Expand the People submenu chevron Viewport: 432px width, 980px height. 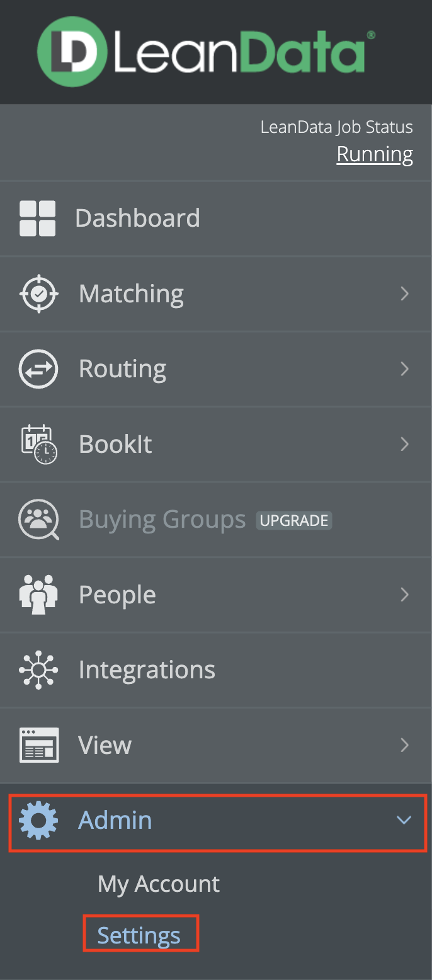(405, 595)
